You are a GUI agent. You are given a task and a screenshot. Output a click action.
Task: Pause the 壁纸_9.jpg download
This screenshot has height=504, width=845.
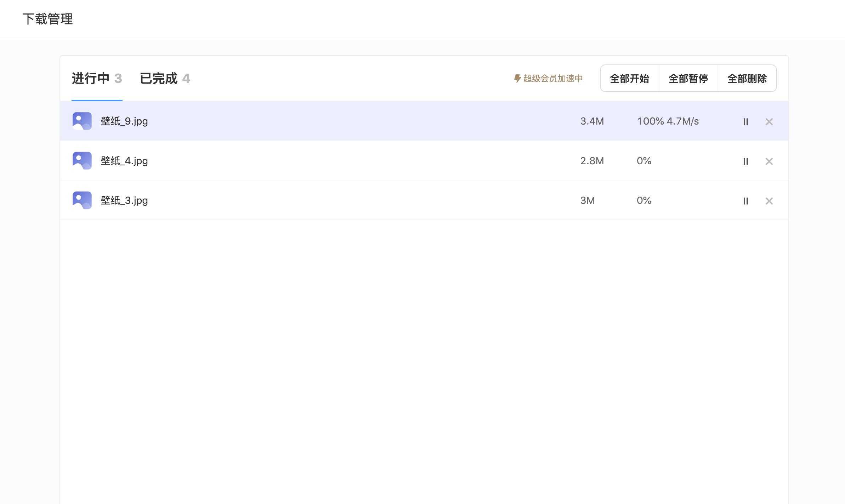(745, 121)
